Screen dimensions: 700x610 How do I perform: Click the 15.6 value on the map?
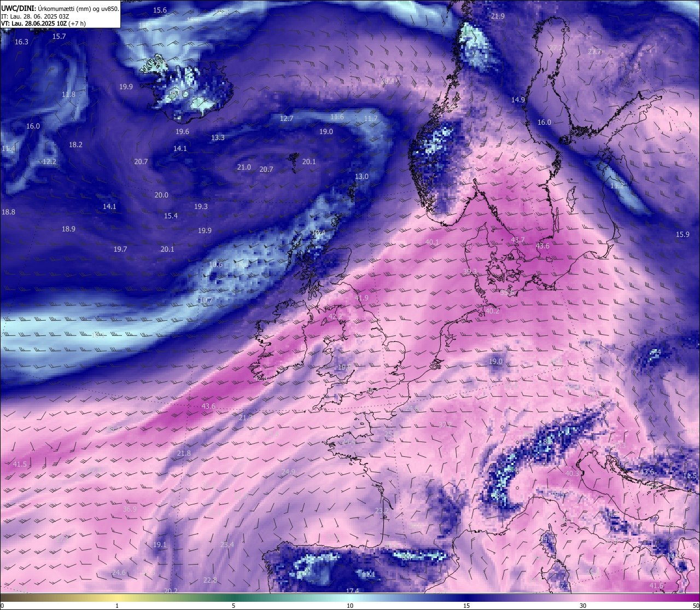click(160, 10)
